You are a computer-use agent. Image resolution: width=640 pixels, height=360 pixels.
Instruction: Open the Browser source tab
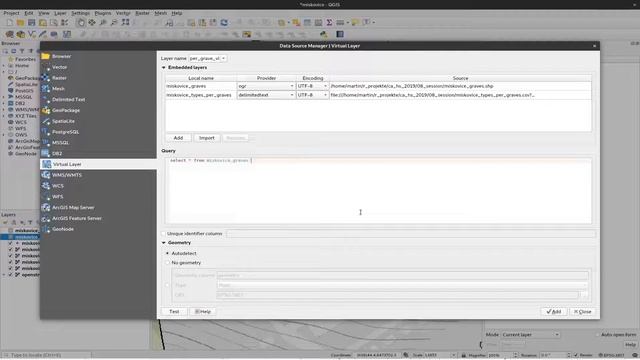point(98,56)
